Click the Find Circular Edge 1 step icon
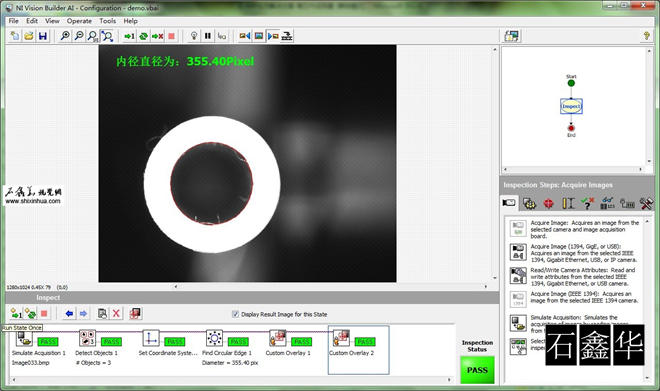 pos(214,338)
